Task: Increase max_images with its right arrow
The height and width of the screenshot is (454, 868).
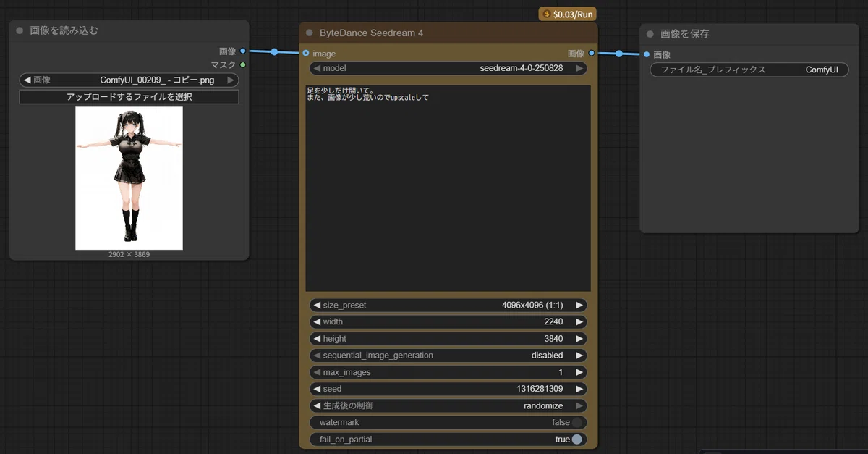Action: click(579, 372)
